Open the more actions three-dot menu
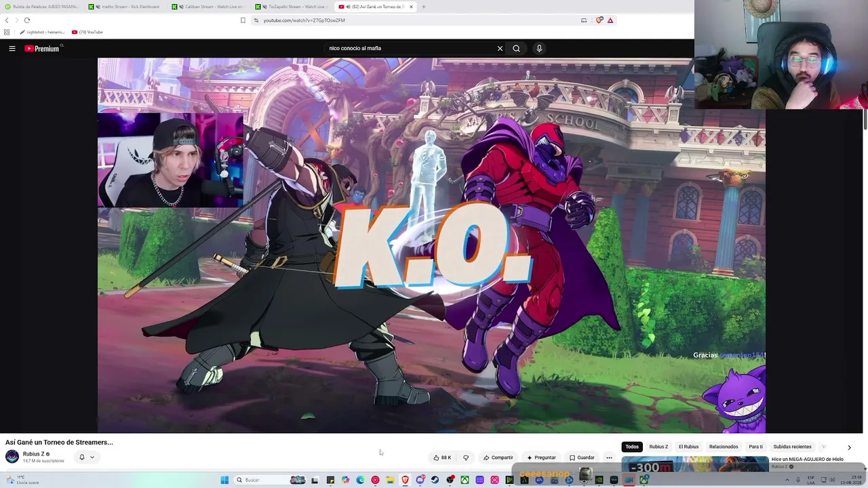The height and width of the screenshot is (488, 868). tap(609, 457)
